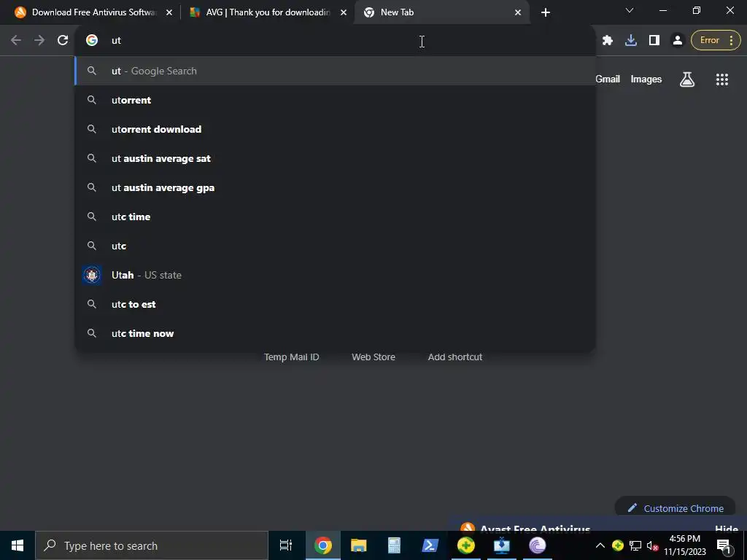Reload the page with the refresh icon
The width and height of the screenshot is (747, 560).
click(63, 41)
